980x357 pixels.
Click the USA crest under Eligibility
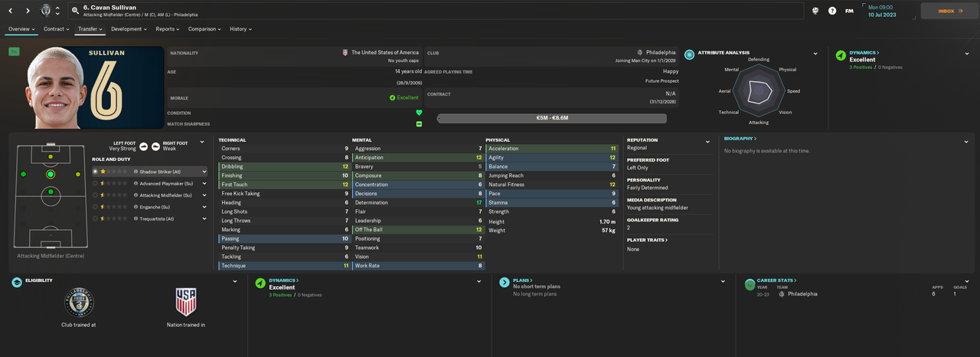(x=186, y=303)
